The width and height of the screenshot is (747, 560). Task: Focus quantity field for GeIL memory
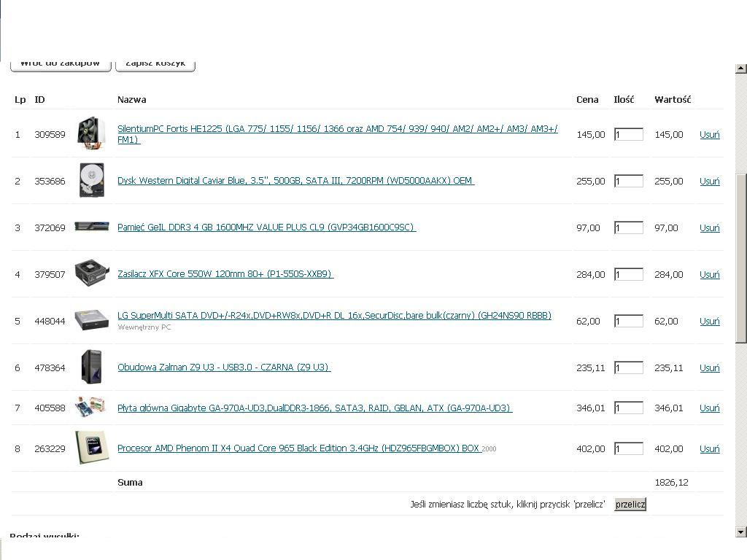pos(628,228)
